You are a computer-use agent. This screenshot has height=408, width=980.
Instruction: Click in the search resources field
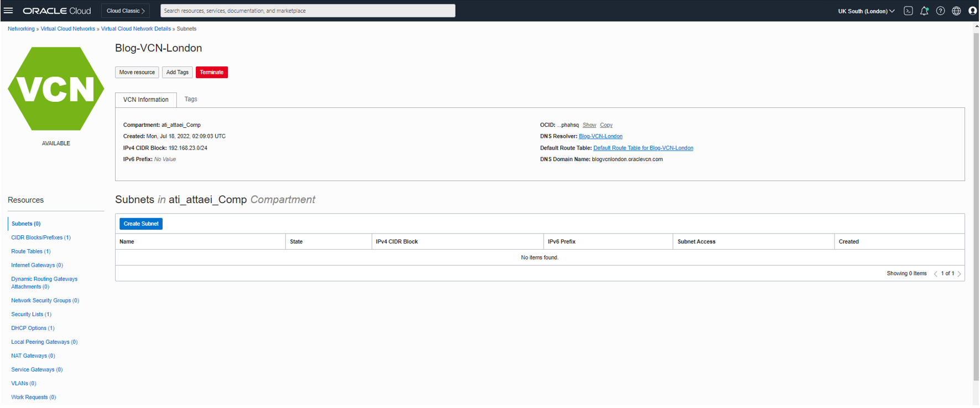(307, 11)
